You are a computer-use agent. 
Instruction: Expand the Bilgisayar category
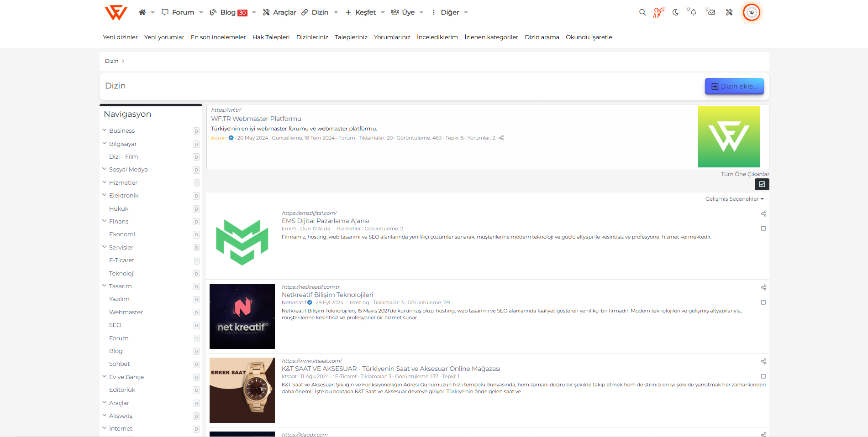[105, 143]
